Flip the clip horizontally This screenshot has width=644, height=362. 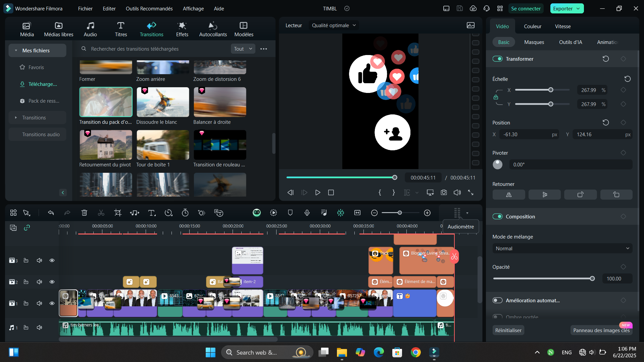[509, 195]
